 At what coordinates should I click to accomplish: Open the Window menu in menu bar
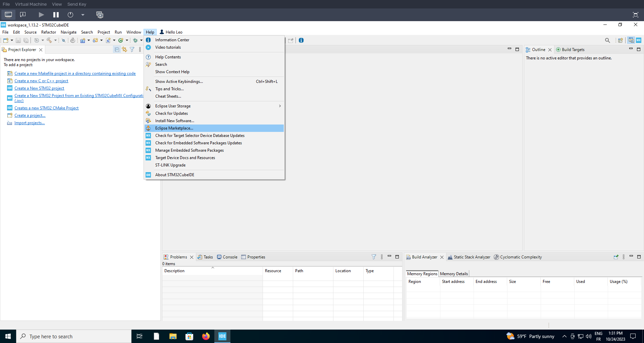point(133,32)
